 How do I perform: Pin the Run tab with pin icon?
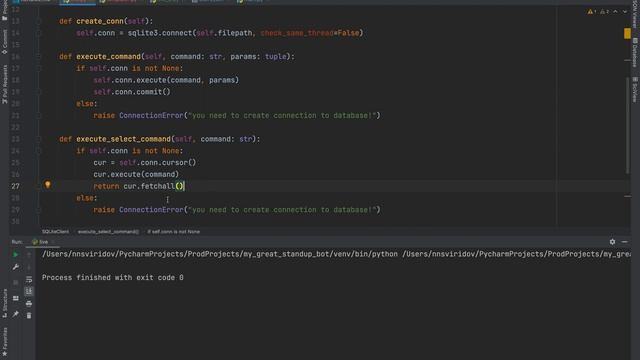pyautogui.click(x=16, y=314)
